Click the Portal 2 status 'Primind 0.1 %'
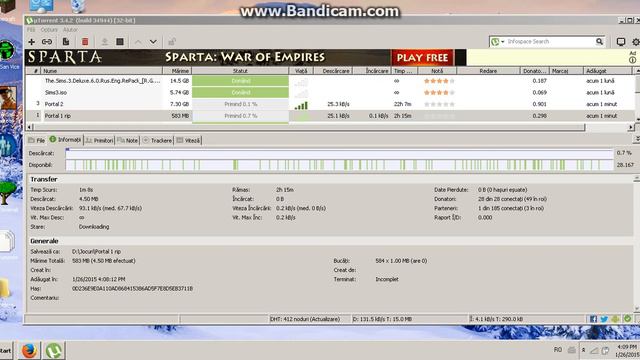This screenshot has width=640, height=360. click(240, 104)
